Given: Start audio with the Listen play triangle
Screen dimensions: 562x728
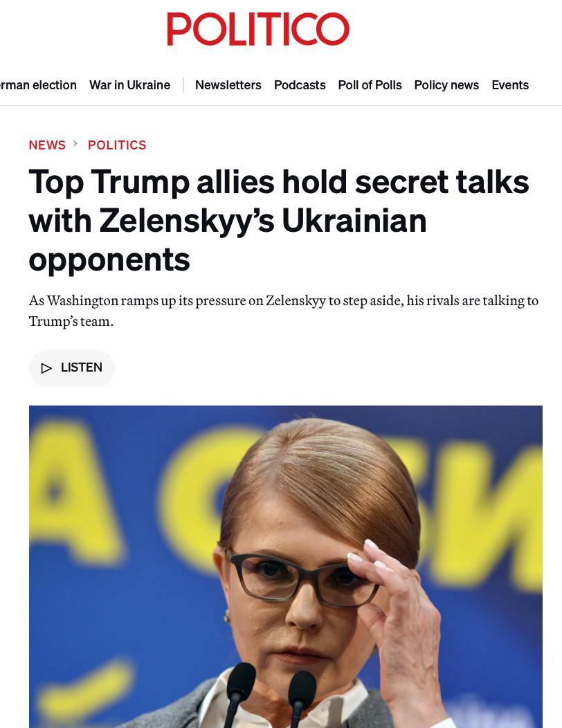Looking at the screenshot, I should 46,368.
